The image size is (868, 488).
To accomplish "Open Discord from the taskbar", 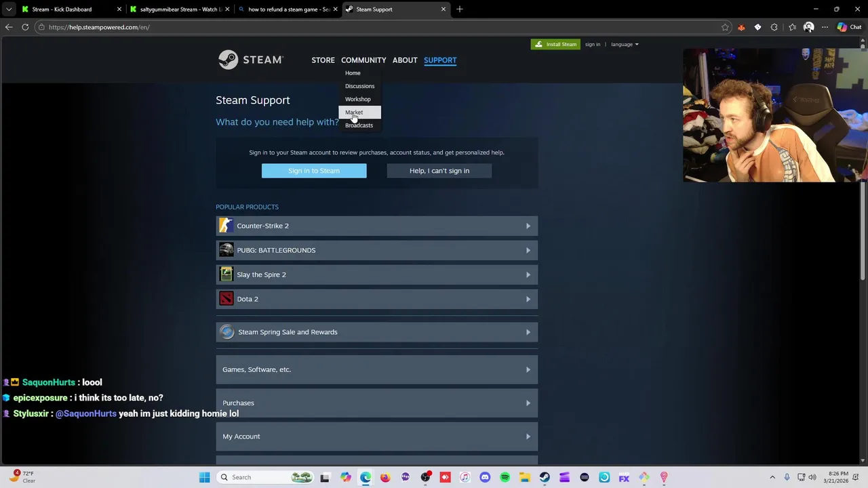I will [485, 477].
